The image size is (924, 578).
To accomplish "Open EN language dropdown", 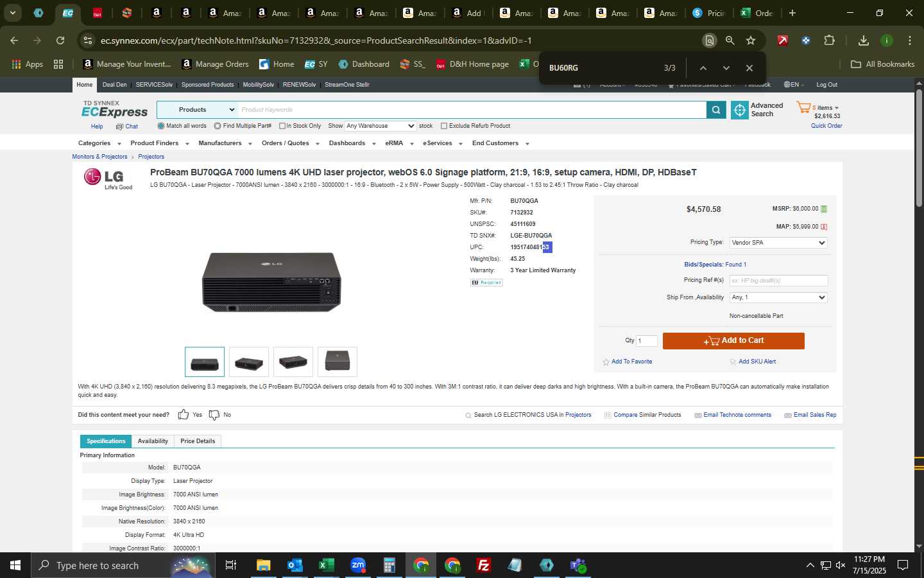I will [794, 85].
